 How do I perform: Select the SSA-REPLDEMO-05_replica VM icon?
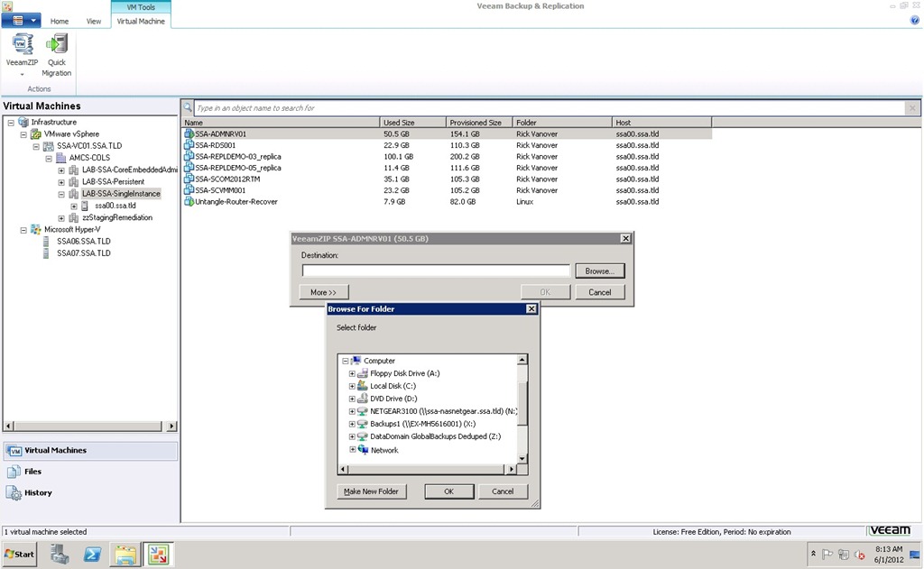tap(189, 168)
